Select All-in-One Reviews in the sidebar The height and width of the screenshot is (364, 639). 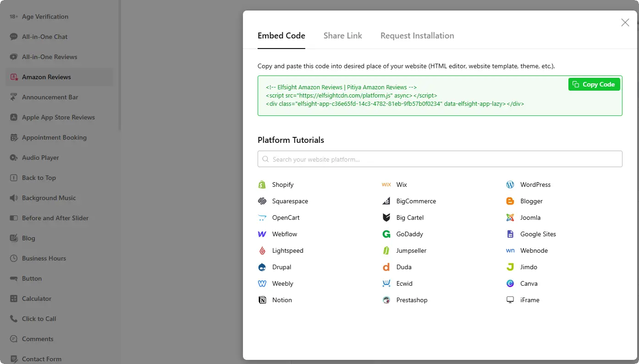coord(59,57)
